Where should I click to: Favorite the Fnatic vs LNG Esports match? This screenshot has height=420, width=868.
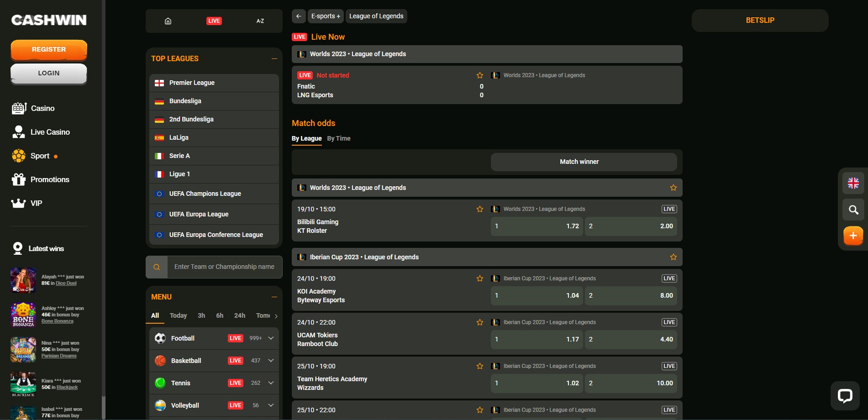[x=480, y=75]
